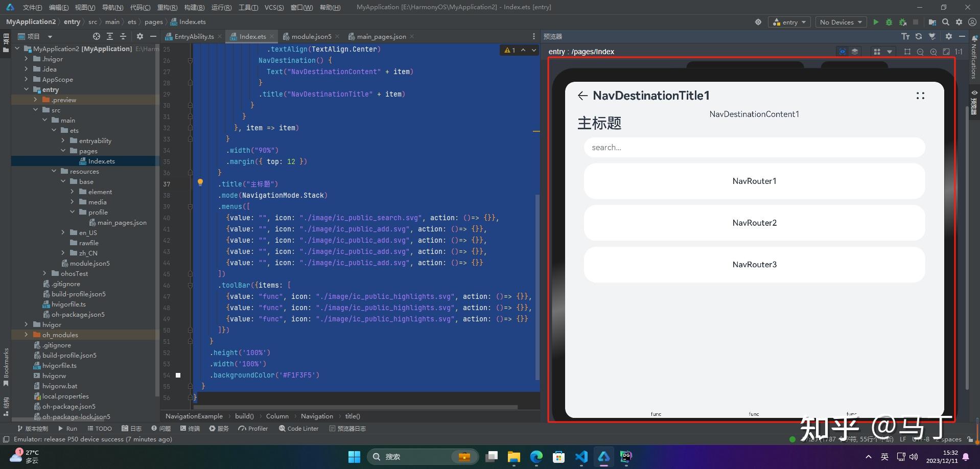The width and height of the screenshot is (980, 469).
Task: Open the entry module configuration dropdown
Action: pyautogui.click(x=789, y=22)
